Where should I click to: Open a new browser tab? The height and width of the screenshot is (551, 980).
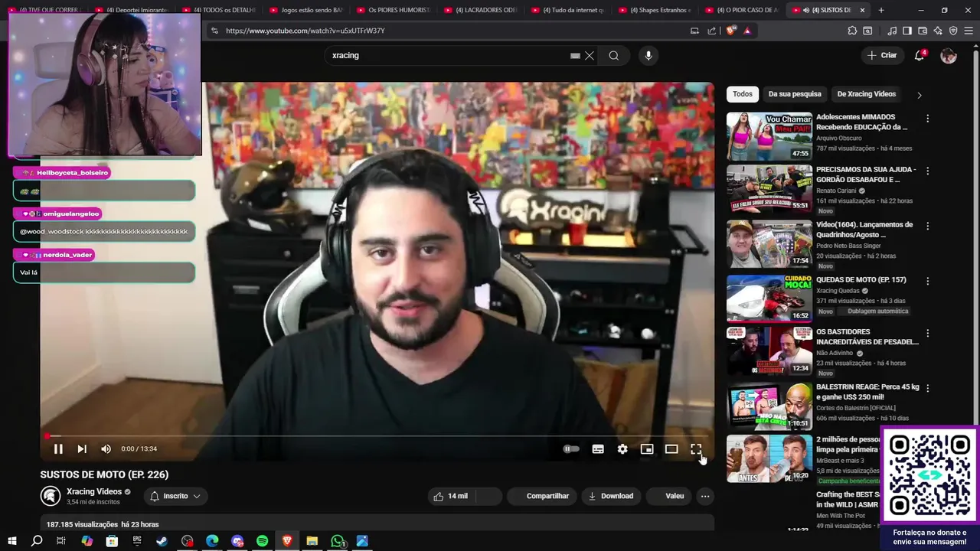click(x=881, y=10)
